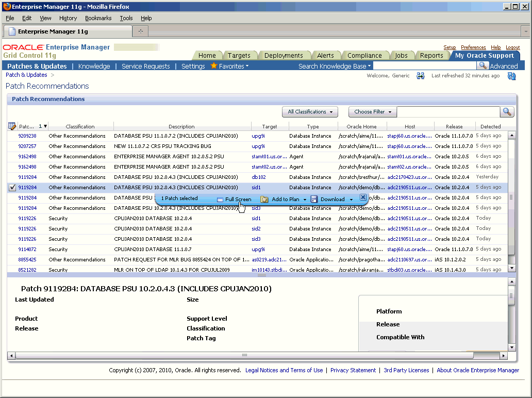Expand the Add to Plan dropdown arrow
This screenshot has width=532, height=398.
pyautogui.click(x=305, y=200)
